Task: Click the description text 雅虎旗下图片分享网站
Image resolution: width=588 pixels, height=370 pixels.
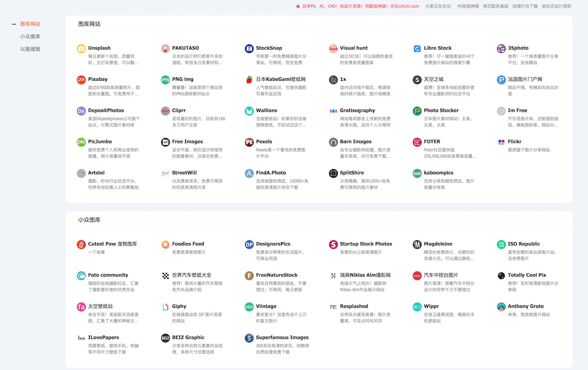Action: point(529,150)
